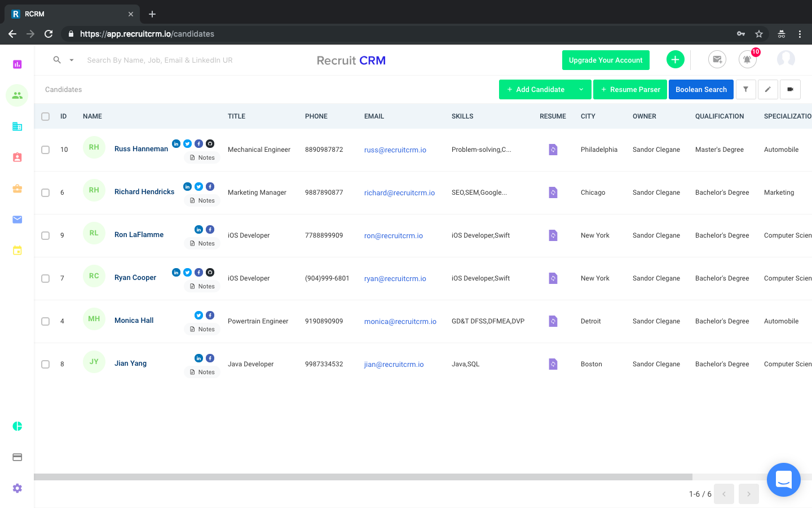Open the search type dropdown beside the magnifier
Image resolution: width=812 pixels, height=508 pixels.
pyautogui.click(x=71, y=59)
